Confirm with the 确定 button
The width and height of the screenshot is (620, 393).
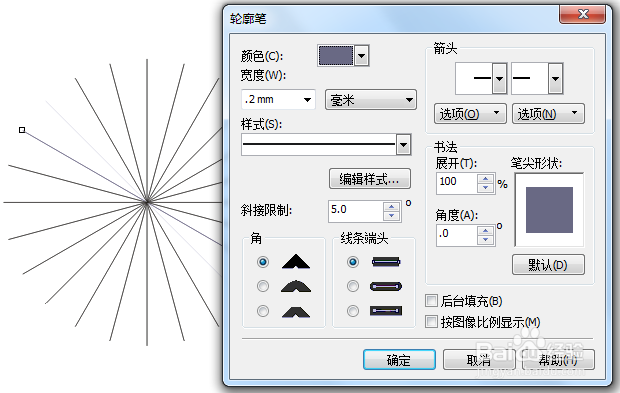pos(399,359)
